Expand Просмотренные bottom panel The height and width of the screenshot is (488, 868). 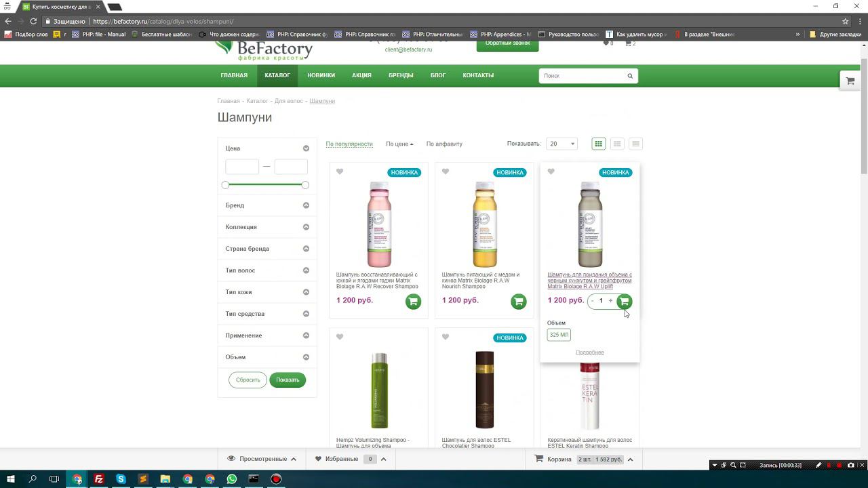262,459
